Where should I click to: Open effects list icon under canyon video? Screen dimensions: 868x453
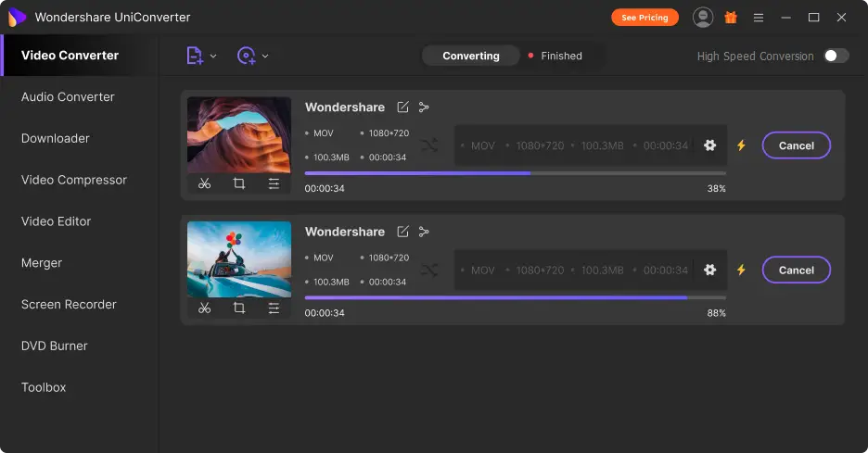coord(274,183)
